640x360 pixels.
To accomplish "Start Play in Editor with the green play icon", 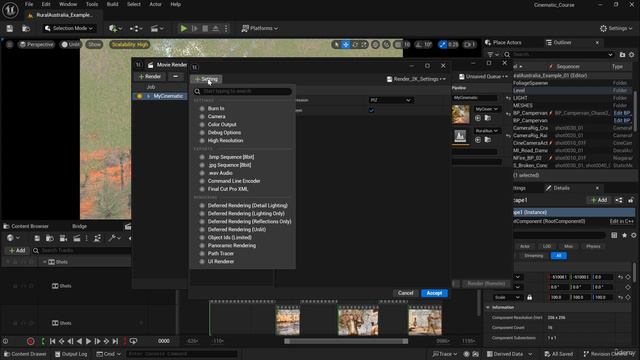I will (x=184, y=28).
